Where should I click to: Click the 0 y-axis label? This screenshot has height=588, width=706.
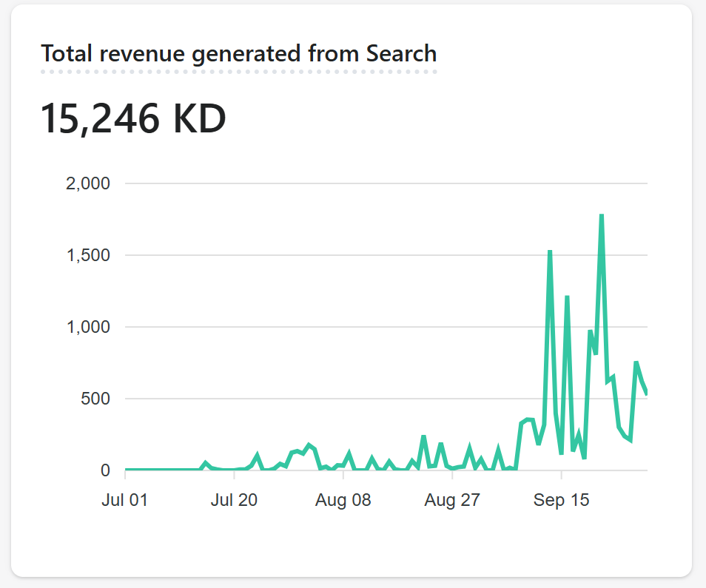tap(106, 470)
